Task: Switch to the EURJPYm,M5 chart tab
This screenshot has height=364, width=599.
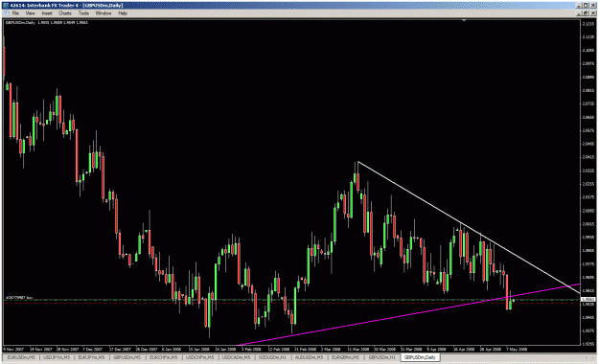Action: pyautogui.click(x=91, y=357)
